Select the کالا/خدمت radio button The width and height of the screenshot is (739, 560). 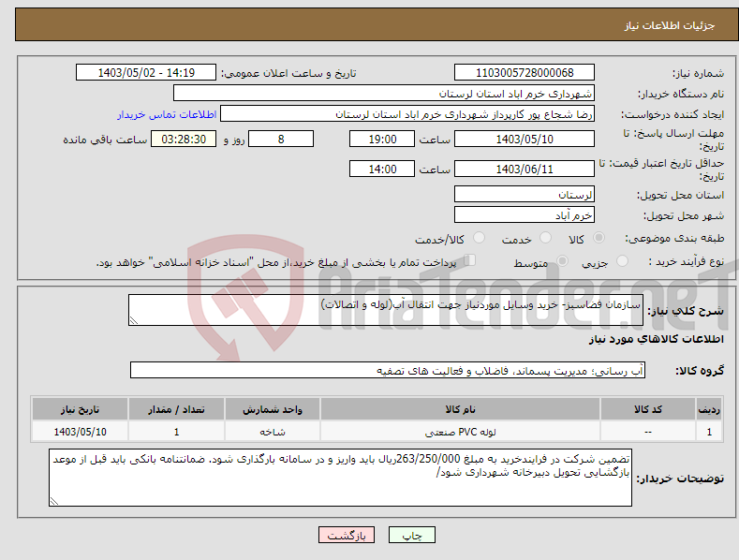pos(479,238)
